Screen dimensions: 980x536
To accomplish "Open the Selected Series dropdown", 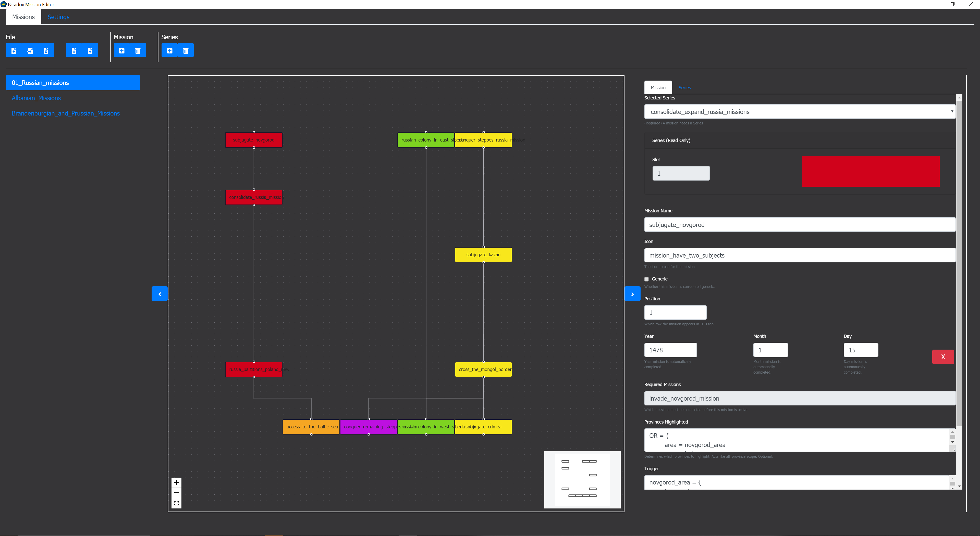I will pyautogui.click(x=799, y=111).
